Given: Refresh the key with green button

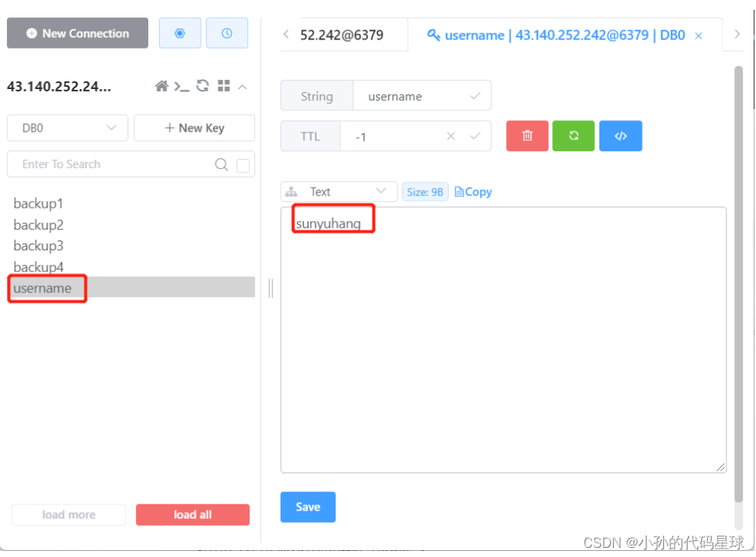Looking at the screenshot, I should 573,136.
